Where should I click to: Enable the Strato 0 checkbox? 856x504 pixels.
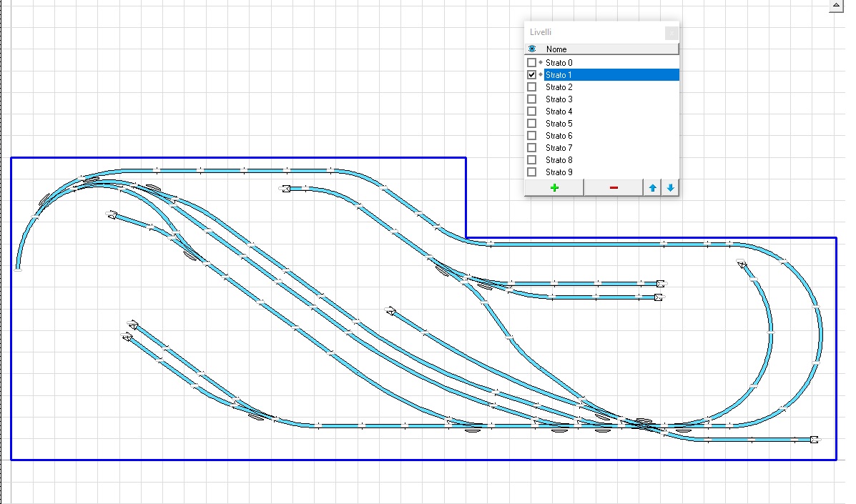[x=531, y=63]
